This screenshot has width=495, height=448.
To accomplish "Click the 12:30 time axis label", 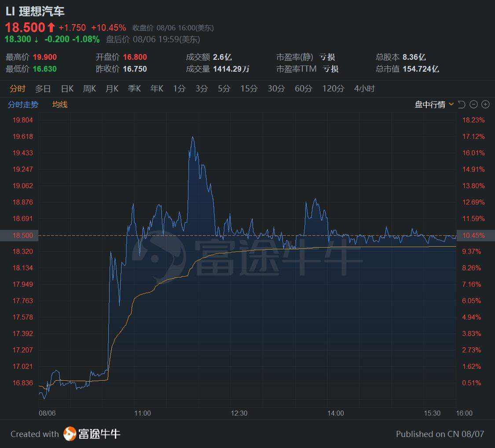I will click(239, 413).
